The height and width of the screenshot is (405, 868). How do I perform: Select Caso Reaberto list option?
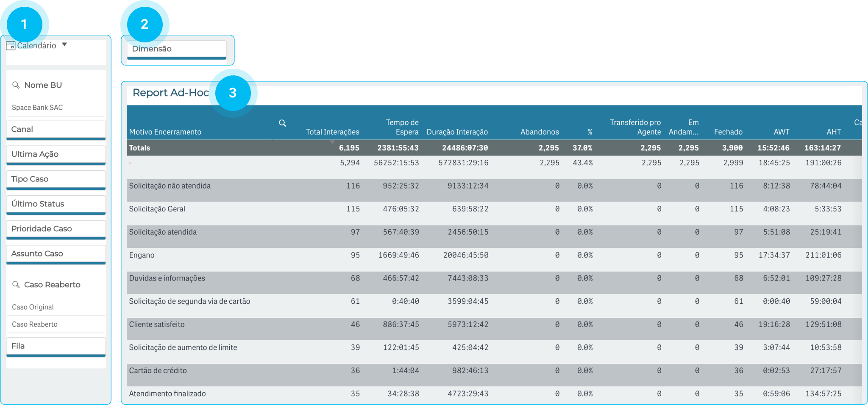pyautogui.click(x=35, y=325)
